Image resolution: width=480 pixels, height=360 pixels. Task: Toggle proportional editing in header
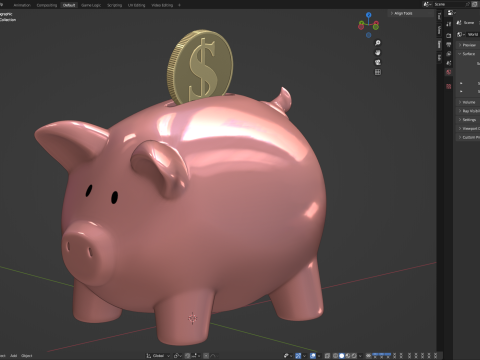coord(206,356)
